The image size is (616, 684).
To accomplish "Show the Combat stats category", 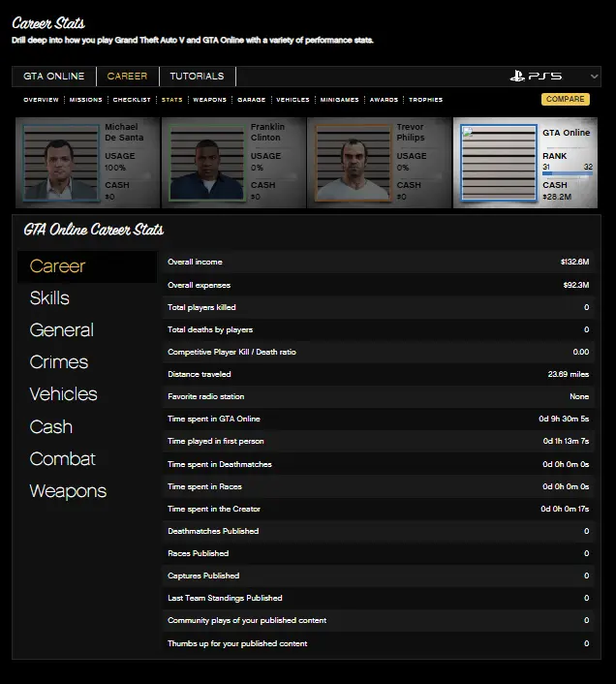I will click(x=62, y=459).
